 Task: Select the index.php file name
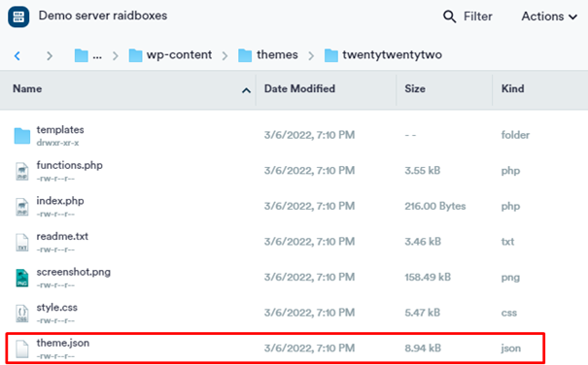click(x=60, y=201)
